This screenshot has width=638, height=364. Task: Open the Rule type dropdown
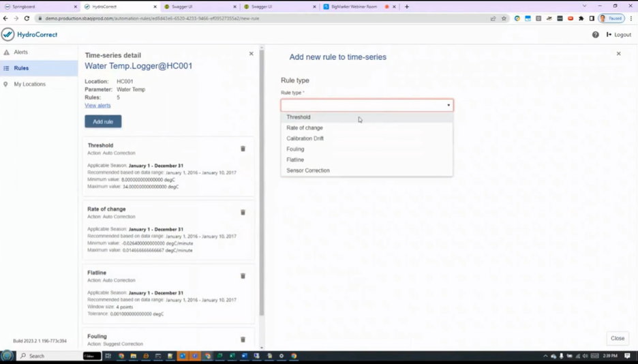tap(367, 106)
